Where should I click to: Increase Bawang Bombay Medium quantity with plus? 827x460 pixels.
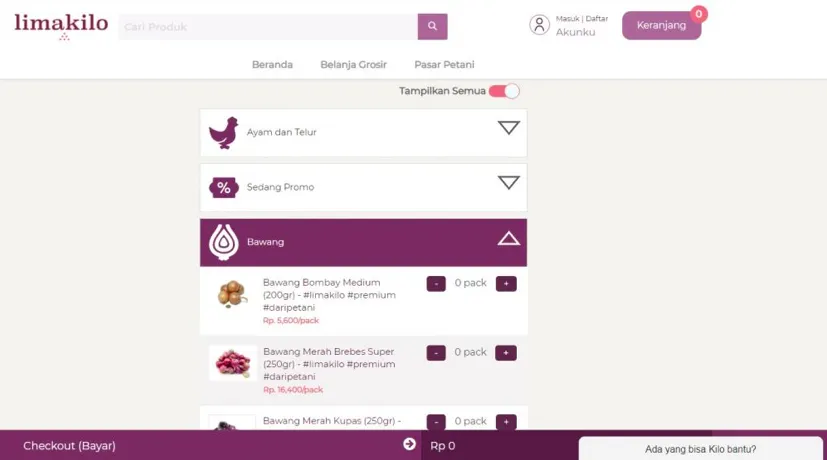(506, 284)
